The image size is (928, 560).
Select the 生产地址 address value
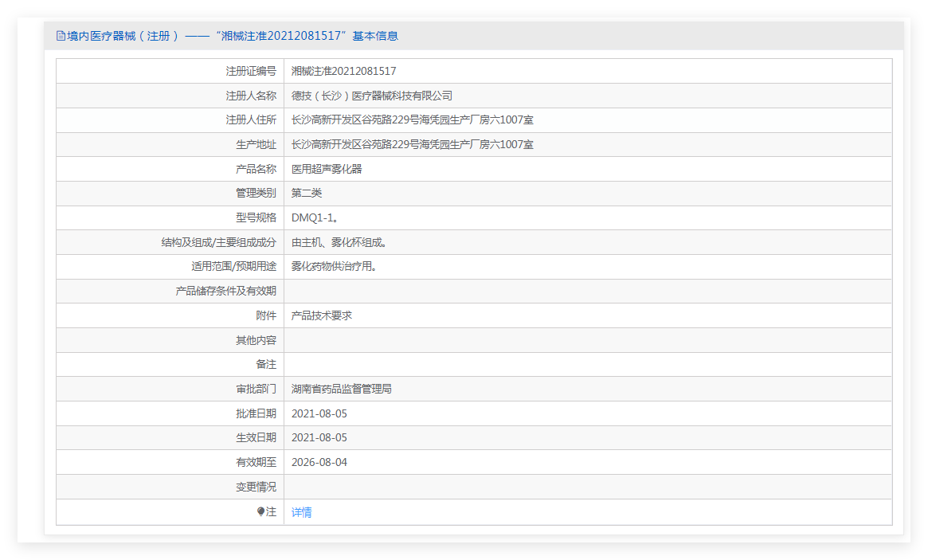click(x=413, y=144)
